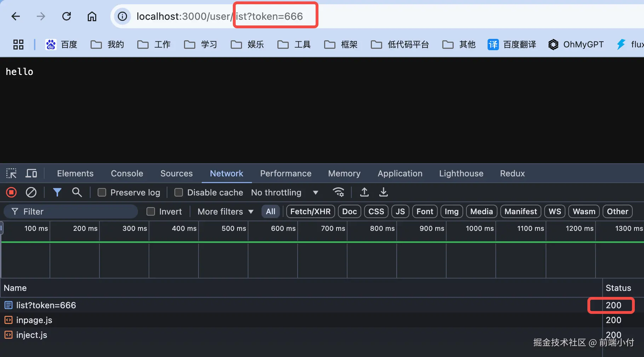Activate the inspect element picker
This screenshot has width=644, height=357.
pyautogui.click(x=11, y=174)
